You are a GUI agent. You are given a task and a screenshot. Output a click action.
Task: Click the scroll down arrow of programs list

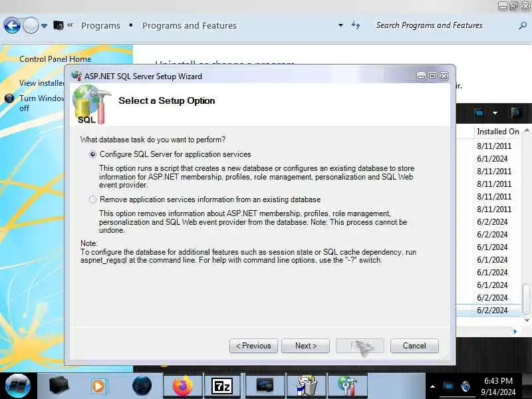click(x=527, y=321)
